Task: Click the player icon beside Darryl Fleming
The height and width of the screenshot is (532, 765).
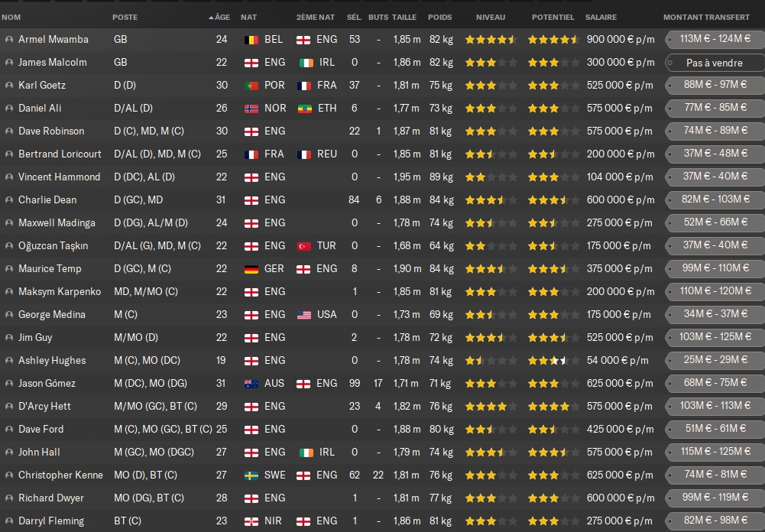Action: point(8,521)
